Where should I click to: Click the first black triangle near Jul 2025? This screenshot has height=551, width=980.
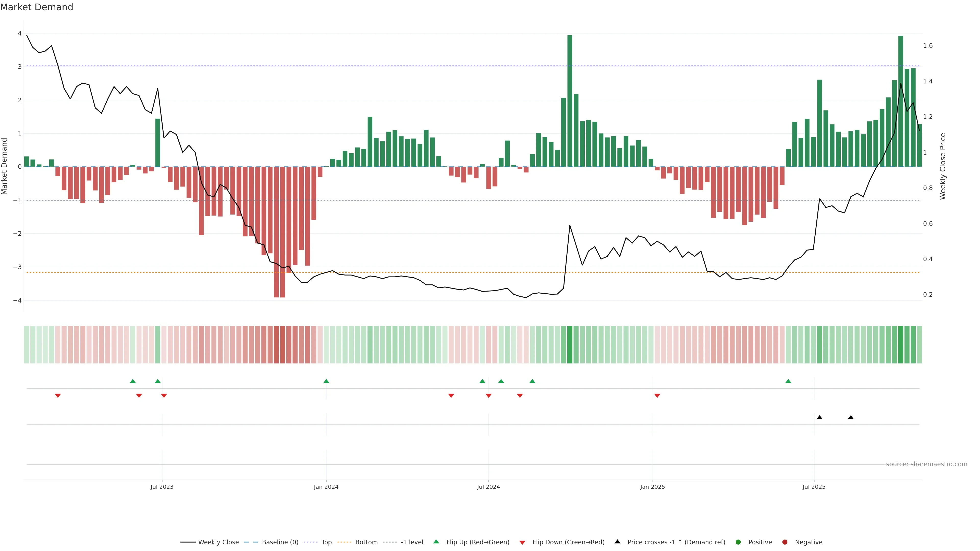pos(819,418)
